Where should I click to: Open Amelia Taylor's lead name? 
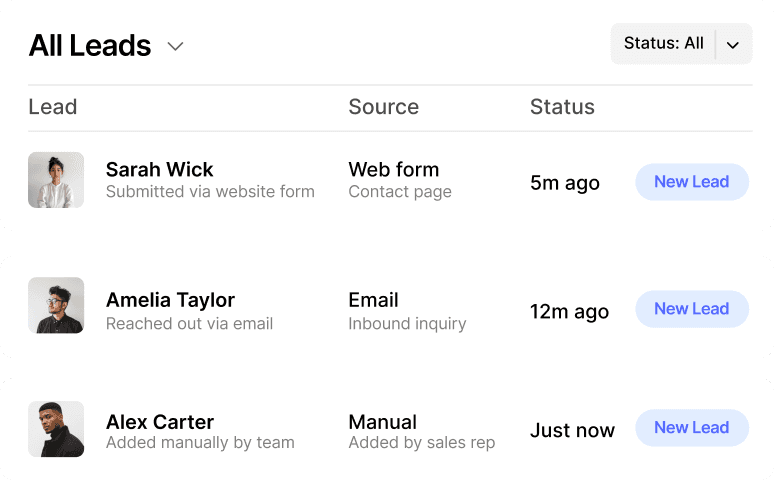(170, 300)
